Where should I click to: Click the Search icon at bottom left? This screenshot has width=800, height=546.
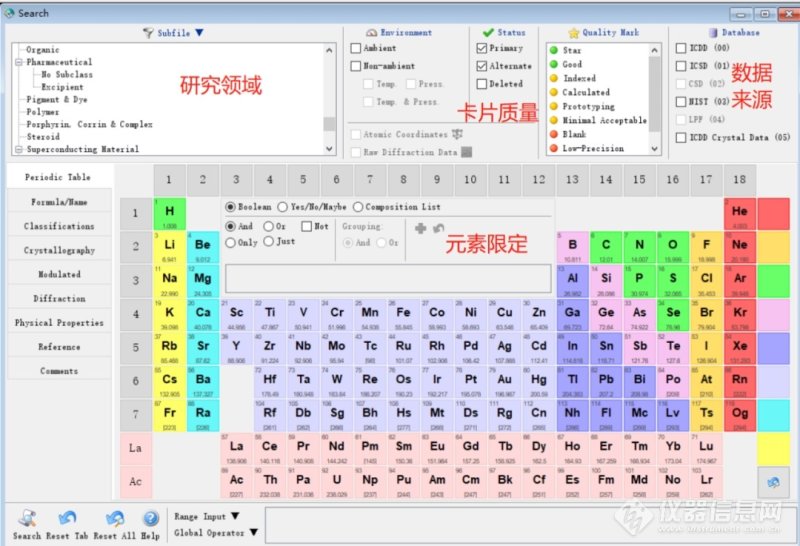coord(27,518)
